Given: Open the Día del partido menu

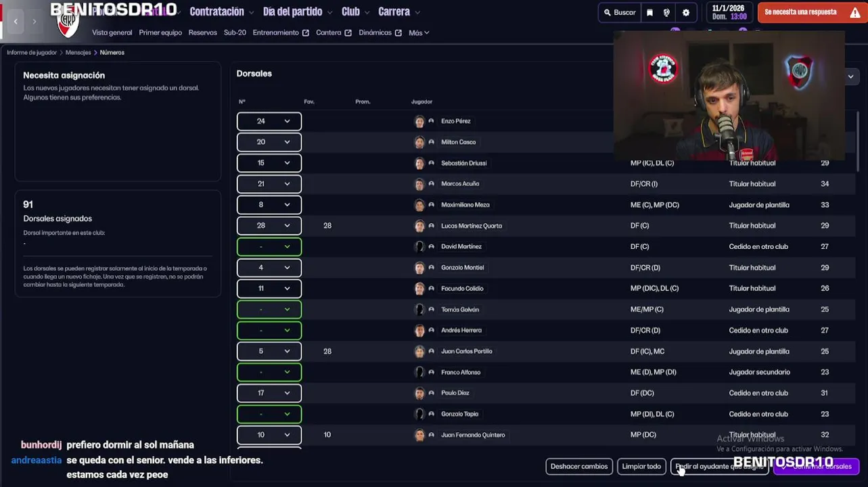Looking at the screenshot, I should pos(298,11).
